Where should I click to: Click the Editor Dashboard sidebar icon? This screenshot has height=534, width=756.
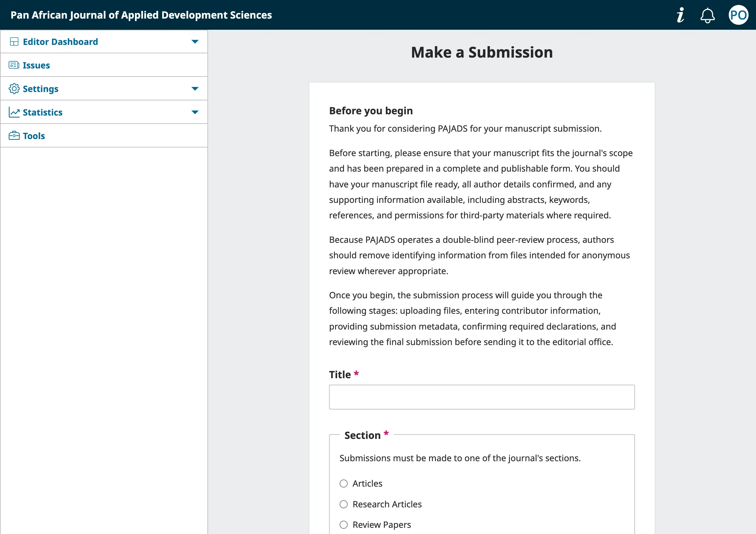pos(14,42)
